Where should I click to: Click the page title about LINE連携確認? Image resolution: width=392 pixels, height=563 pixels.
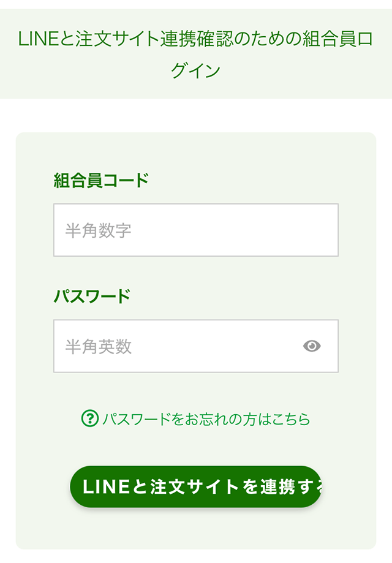coord(195,54)
